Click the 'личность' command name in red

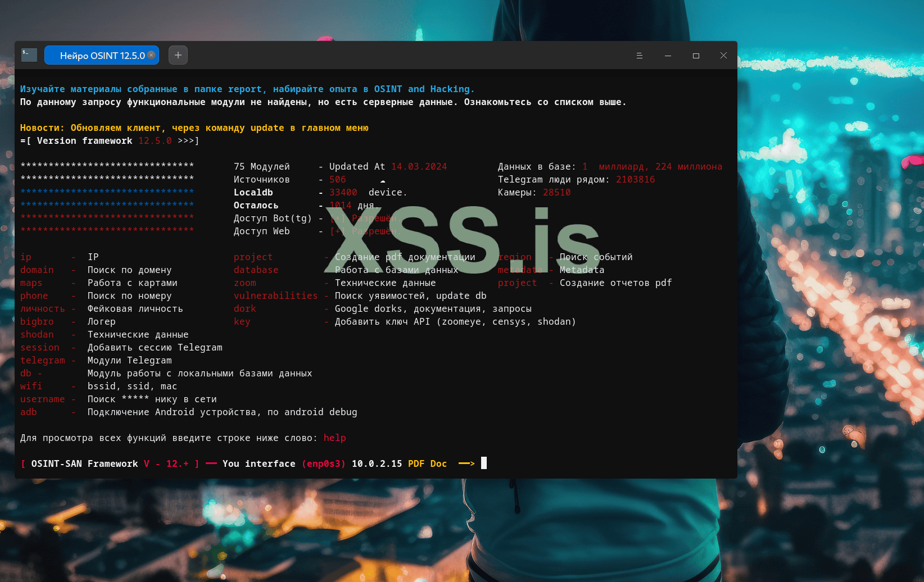[x=43, y=308]
